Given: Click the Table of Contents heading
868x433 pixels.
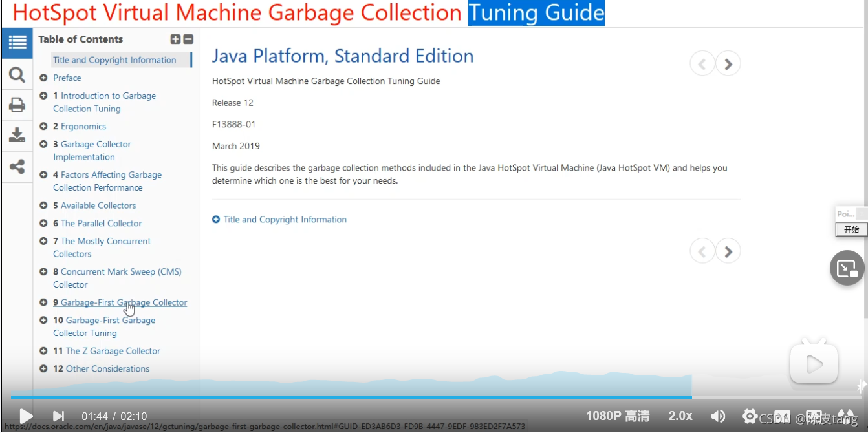Looking at the screenshot, I should [80, 39].
